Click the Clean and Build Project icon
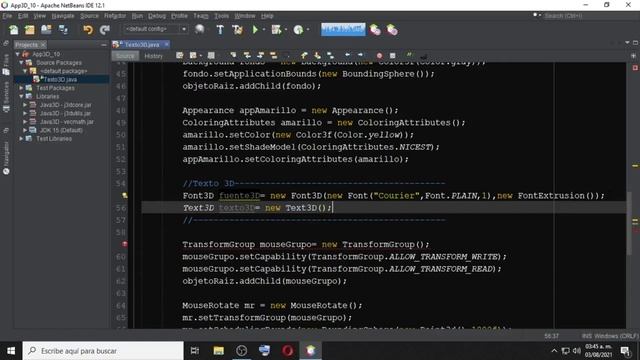The height and width of the screenshot is (360, 640). click(x=237, y=29)
